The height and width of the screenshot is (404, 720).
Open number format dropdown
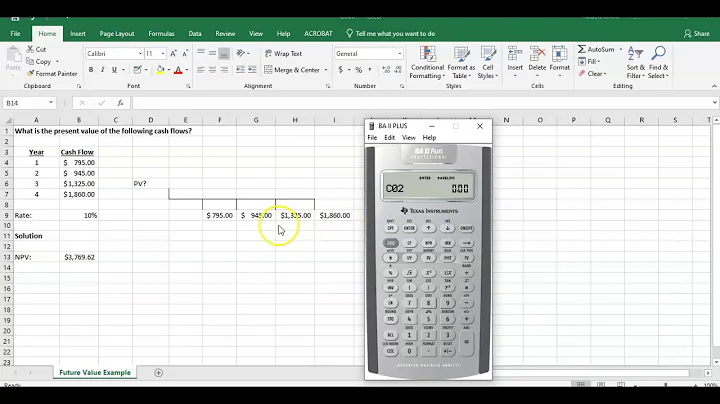[x=399, y=54]
